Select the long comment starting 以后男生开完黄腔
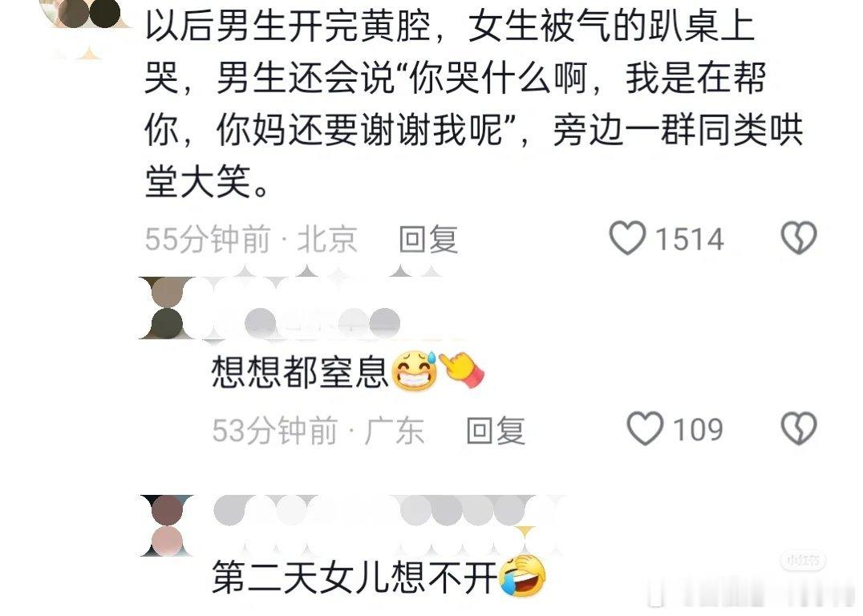This screenshot has height=616, width=863. click(x=473, y=103)
